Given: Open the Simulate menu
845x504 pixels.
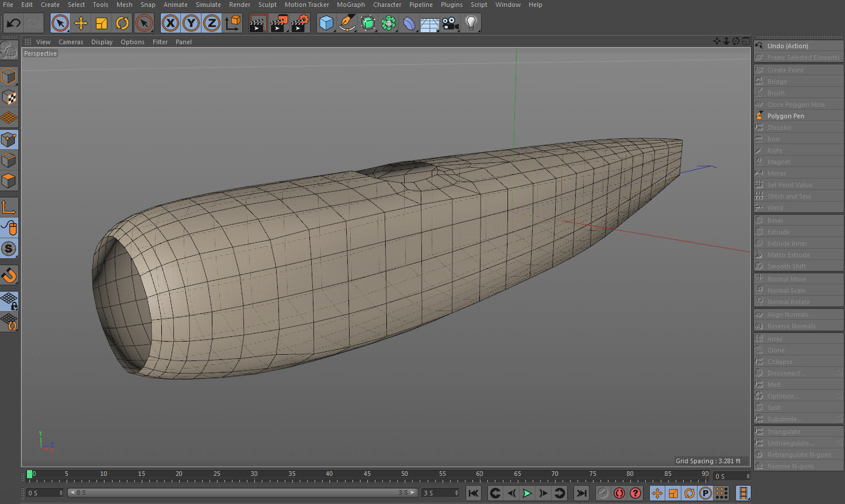Looking at the screenshot, I should click(x=208, y=5).
